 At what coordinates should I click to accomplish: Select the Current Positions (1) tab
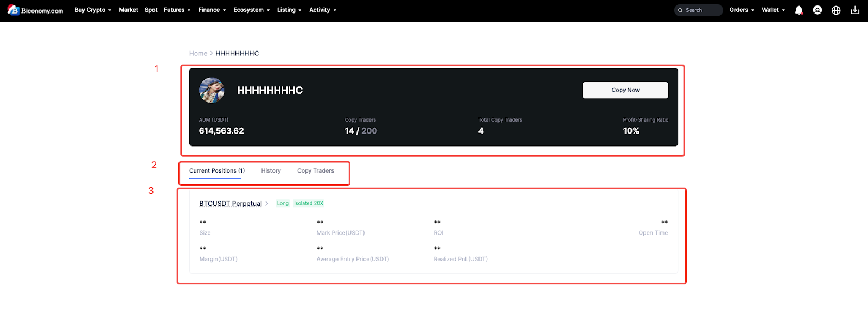click(x=217, y=170)
